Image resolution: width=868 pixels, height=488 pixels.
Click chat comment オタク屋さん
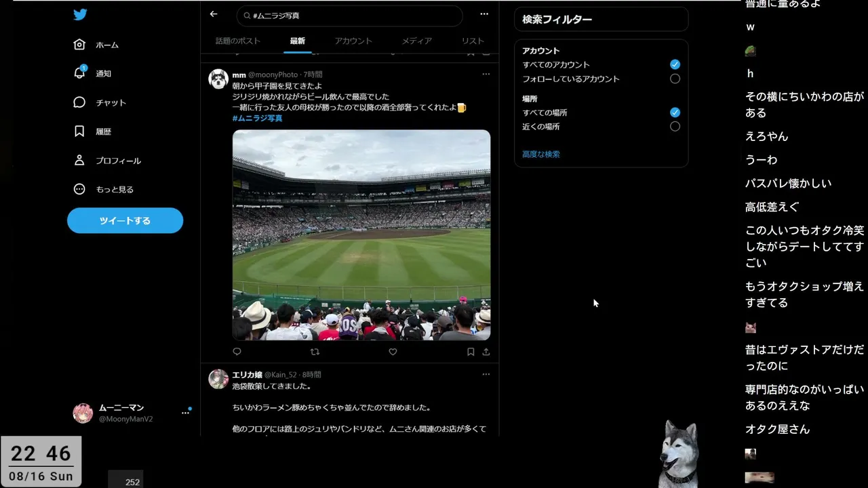[x=777, y=429]
